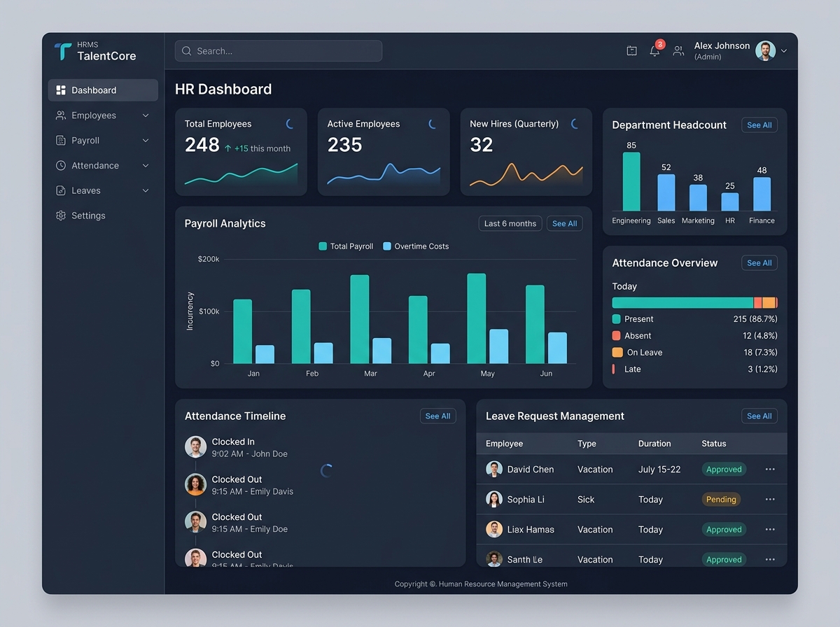This screenshot has width=840, height=627.
Task: Click the Attendance clock icon
Action: click(61, 166)
